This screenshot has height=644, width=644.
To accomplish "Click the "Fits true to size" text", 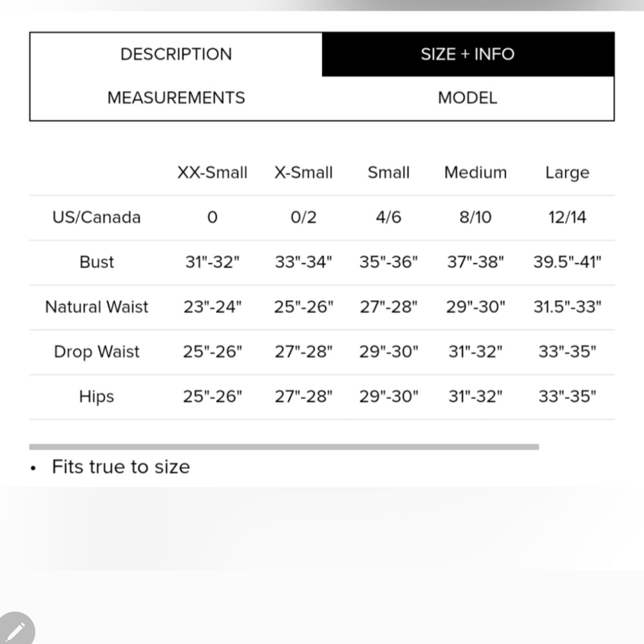I will (x=121, y=467).
